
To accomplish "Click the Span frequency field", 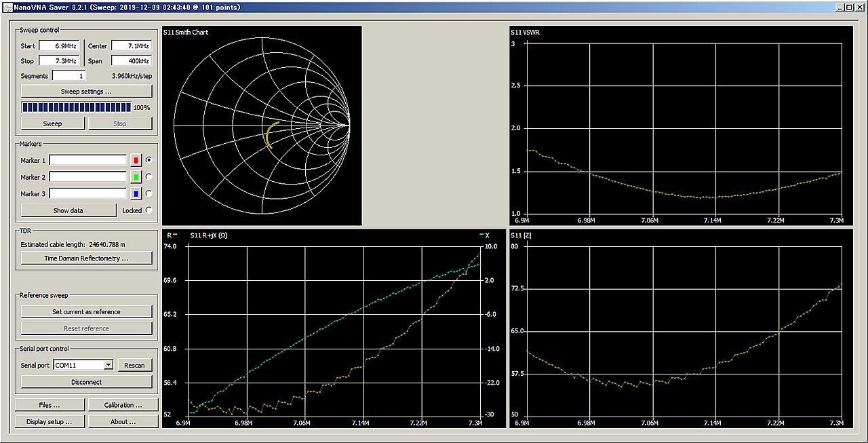I will [132, 61].
